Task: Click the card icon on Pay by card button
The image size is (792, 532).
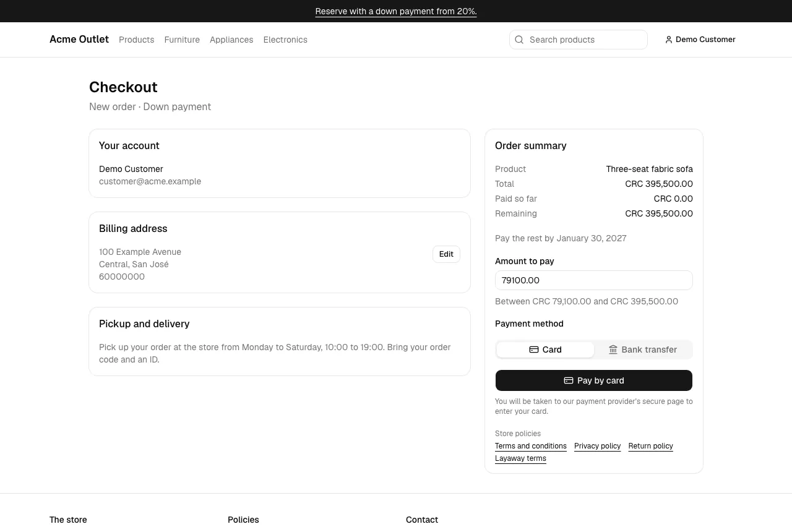Action: point(569,380)
